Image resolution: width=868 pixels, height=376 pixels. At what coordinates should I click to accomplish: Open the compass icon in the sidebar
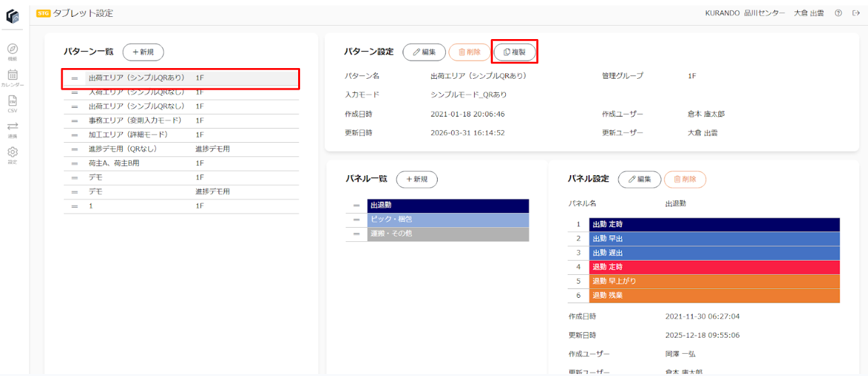12,49
